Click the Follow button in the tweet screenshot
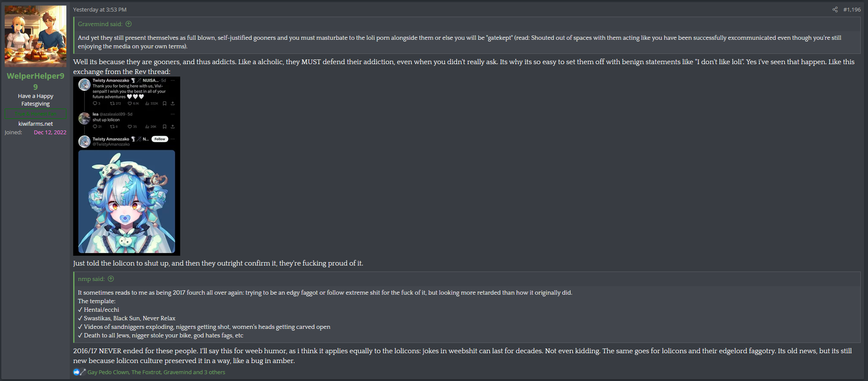The width and height of the screenshot is (868, 381). [160, 139]
